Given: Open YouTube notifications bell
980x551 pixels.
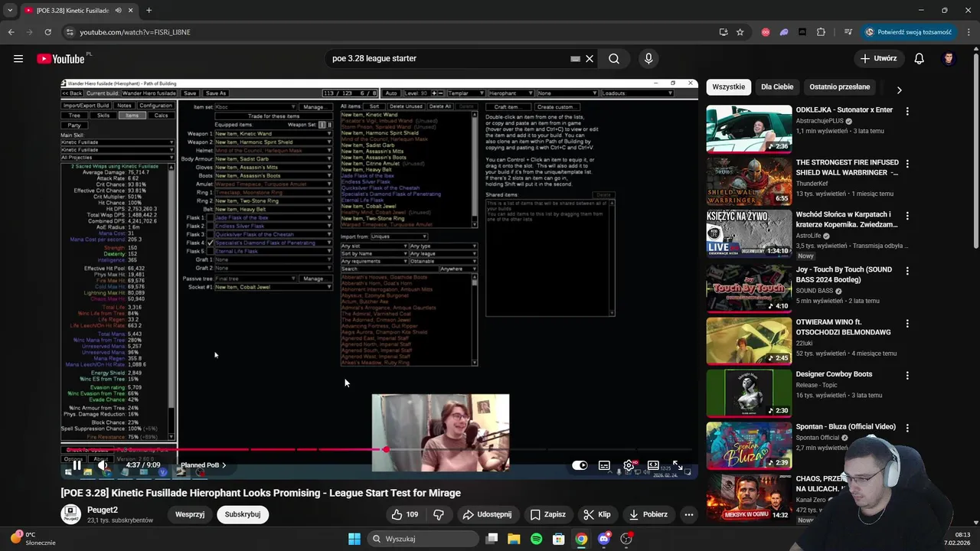Looking at the screenshot, I should [920, 59].
